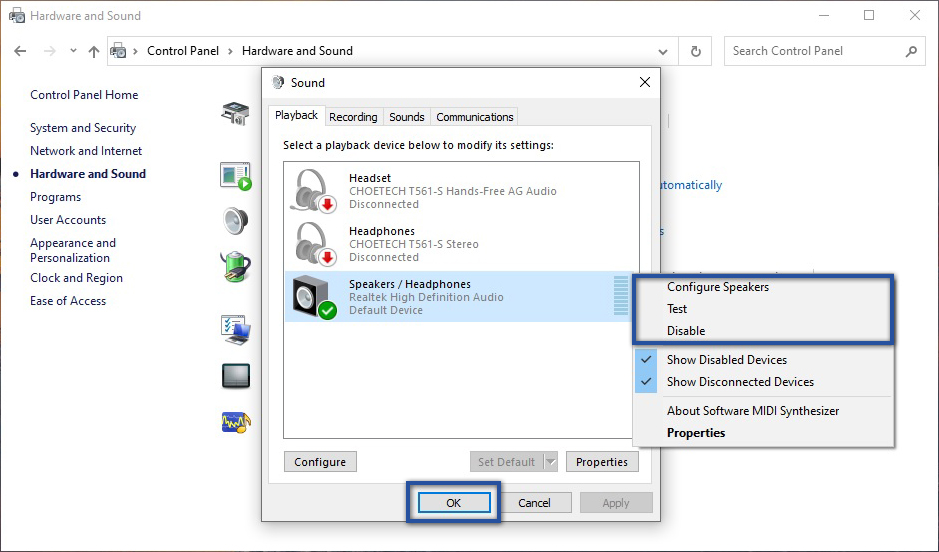Screen dimensions: 939x552
Task: Open the recent locations dropdown arrow
Action: click(73, 51)
